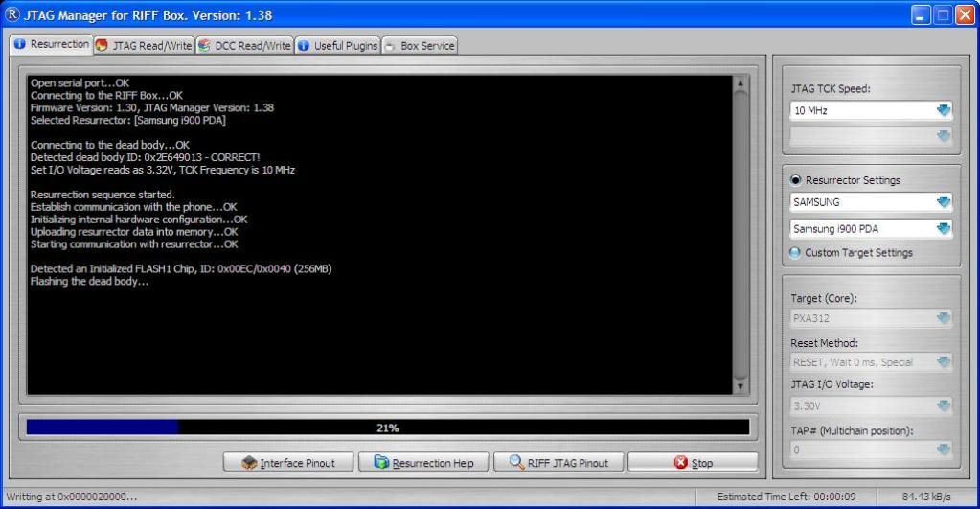This screenshot has height=509, width=980.
Task: Expand the SAMSUNG manufacturer dropdown
Action: (871, 202)
